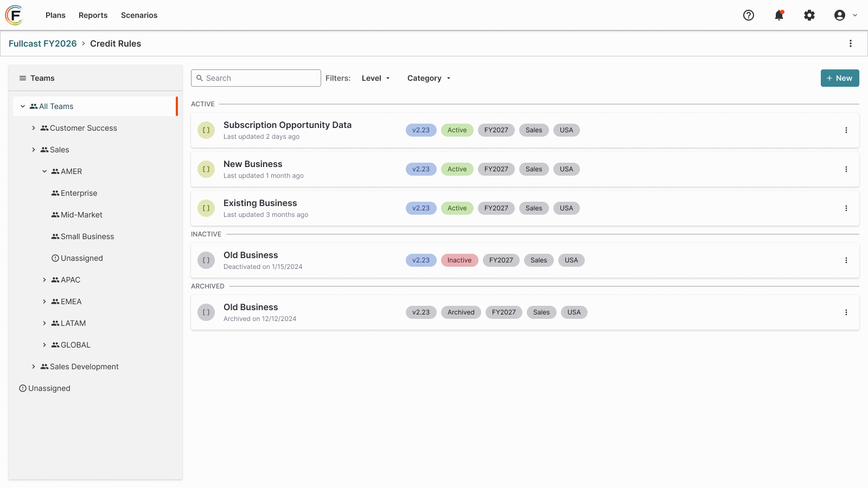Expand the EMEA region node
Screen dimensions: 868x488
pos(44,301)
